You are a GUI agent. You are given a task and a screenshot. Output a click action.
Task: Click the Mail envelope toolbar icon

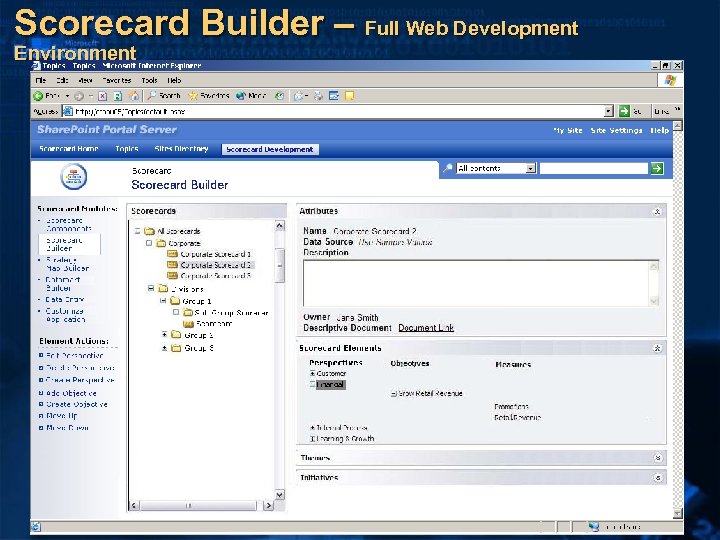tap(298, 96)
